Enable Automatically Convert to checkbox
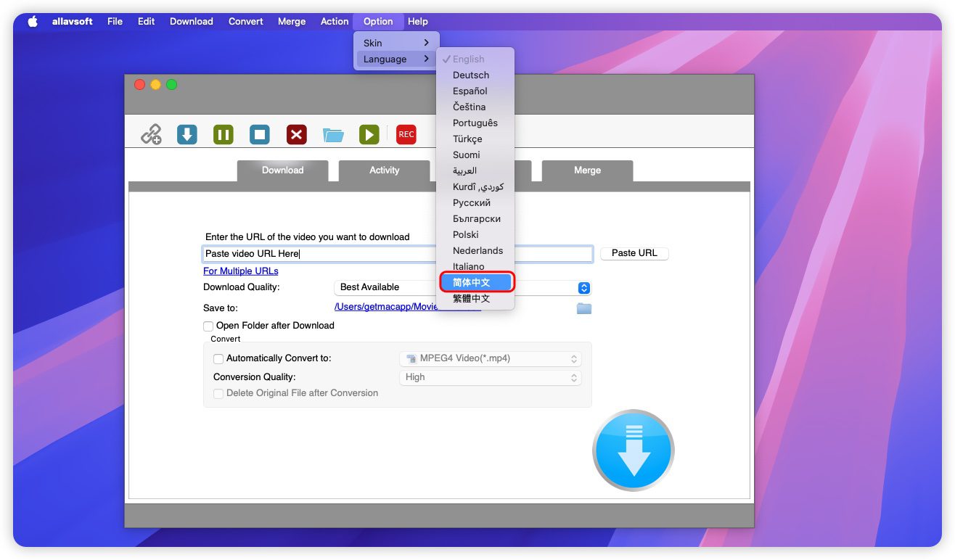The height and width of the screenshot is (560, 955). [218, 359]
